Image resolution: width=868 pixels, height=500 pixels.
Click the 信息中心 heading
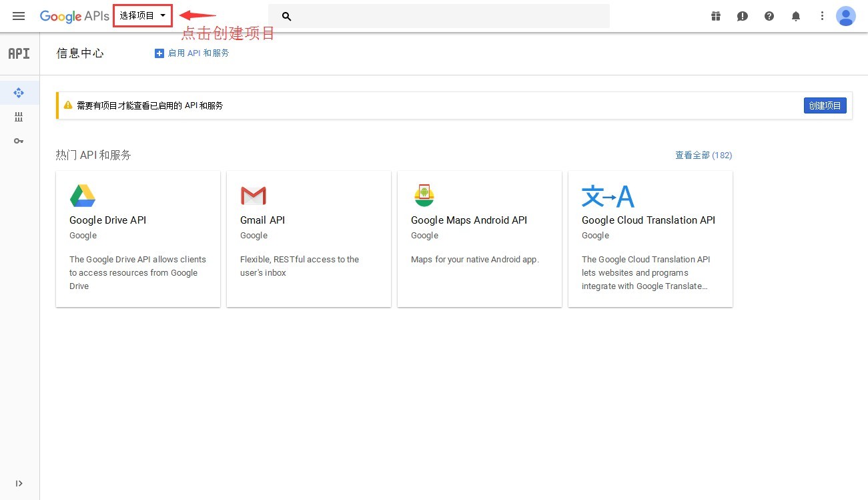(x=80, y=53)
